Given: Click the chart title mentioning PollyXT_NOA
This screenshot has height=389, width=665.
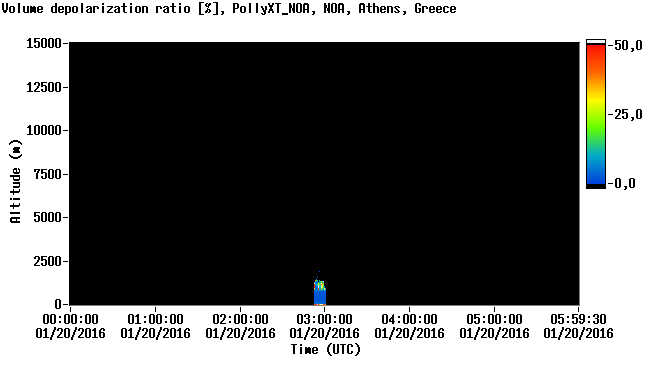Looking at the screenshot, I should pos(229,9).
